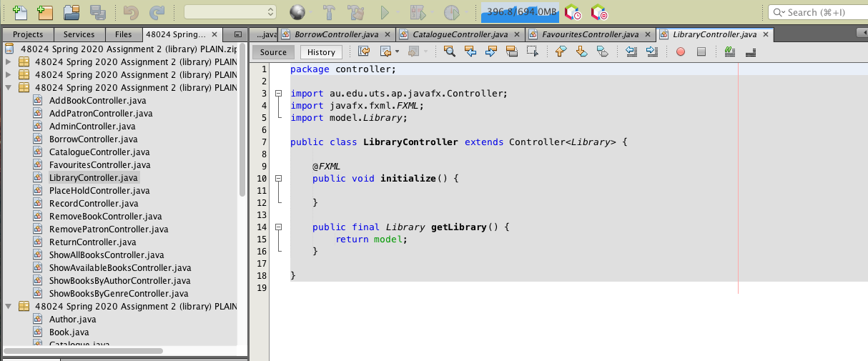The height and width of the screenshot is (361, 868).
Task: Jump to the next bookmark
Action: point(582,51)
